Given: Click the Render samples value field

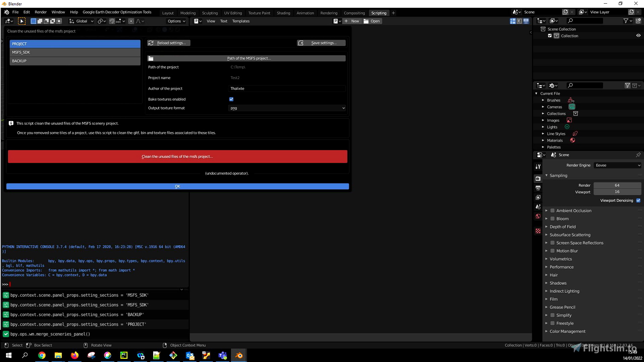Looking at the screenshot, I should 617,185.
